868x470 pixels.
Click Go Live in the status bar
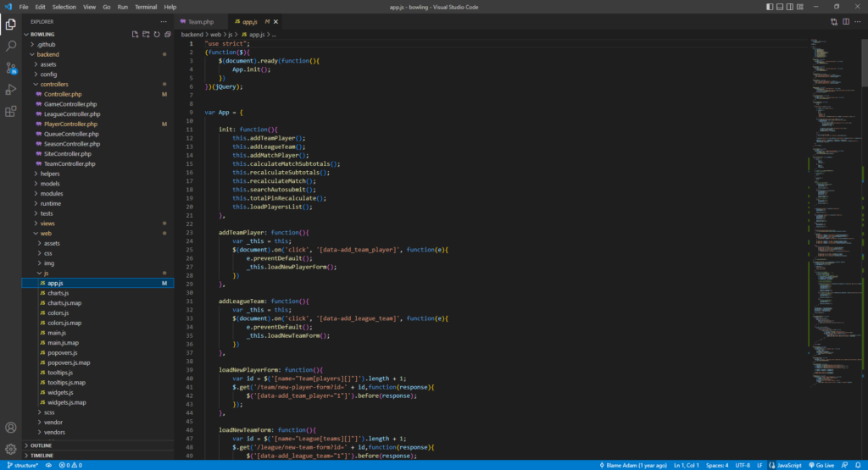821,465
